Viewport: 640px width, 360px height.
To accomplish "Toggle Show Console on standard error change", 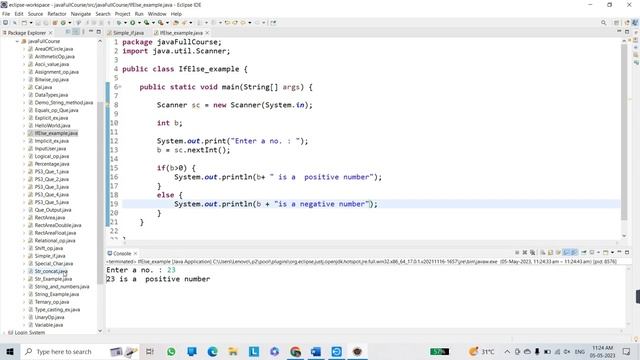I will click(574, 253).
